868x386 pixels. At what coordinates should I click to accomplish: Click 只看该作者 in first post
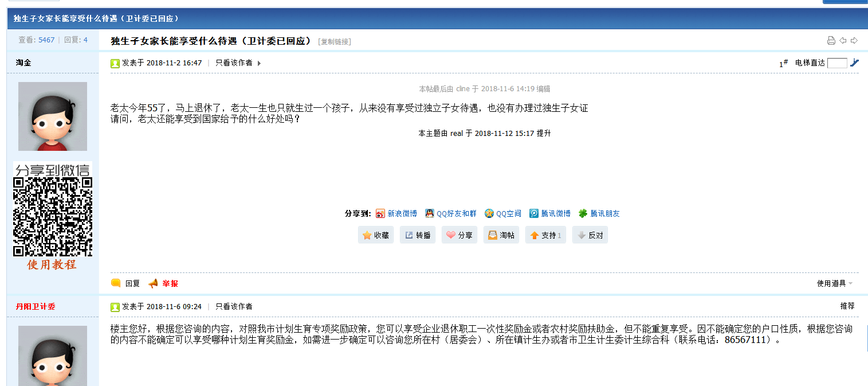(234, 63)
